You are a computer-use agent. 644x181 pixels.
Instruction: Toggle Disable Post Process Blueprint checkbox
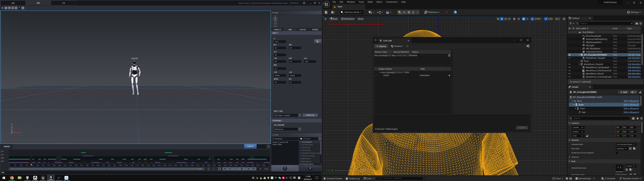coord(617,153)
